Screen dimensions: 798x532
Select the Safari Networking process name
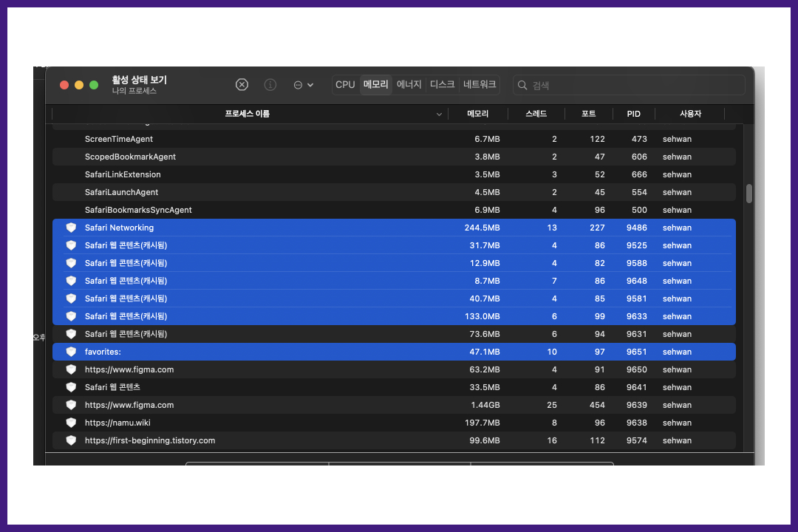click(x=119, y=228)
